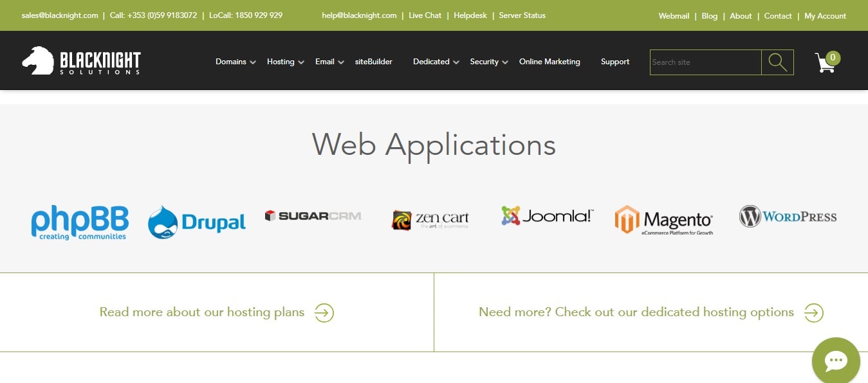Click the Search site input field
Screen dimensions: 868x383
[x=706, y=62]
